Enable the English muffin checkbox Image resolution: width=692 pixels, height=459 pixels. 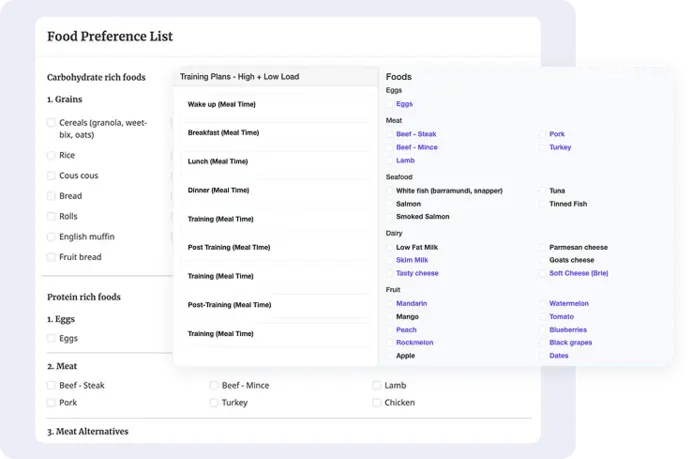click(52, 237)
